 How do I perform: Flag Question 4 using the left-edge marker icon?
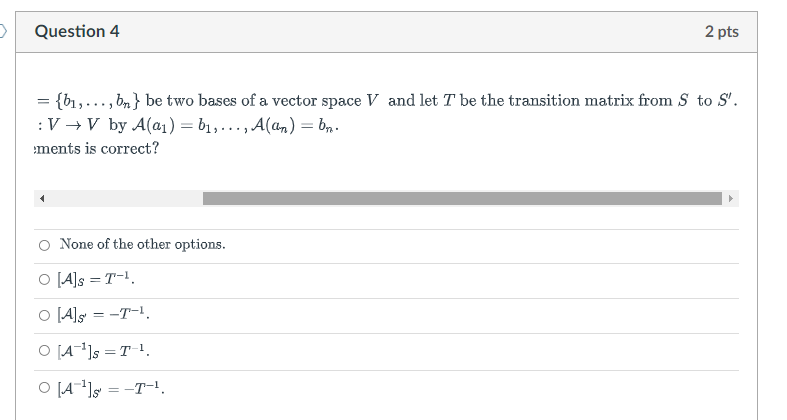pyautogui.click(x=3, y=32)
